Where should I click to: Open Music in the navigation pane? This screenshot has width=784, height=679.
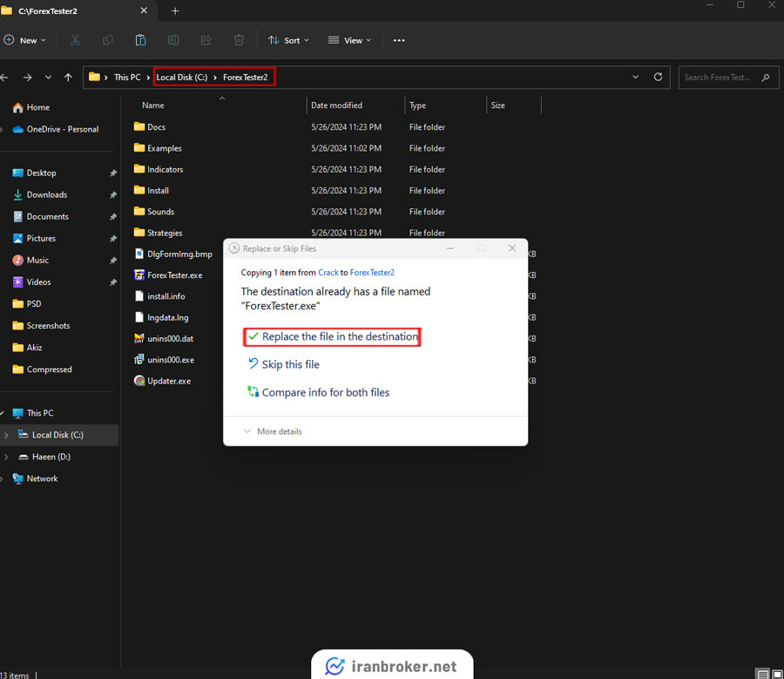[37, 261]
